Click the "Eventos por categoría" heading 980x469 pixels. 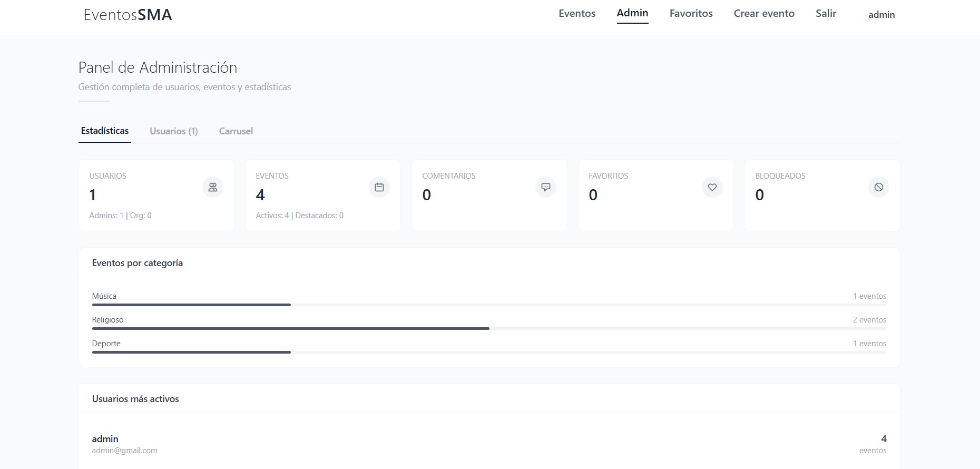[138, 263]
